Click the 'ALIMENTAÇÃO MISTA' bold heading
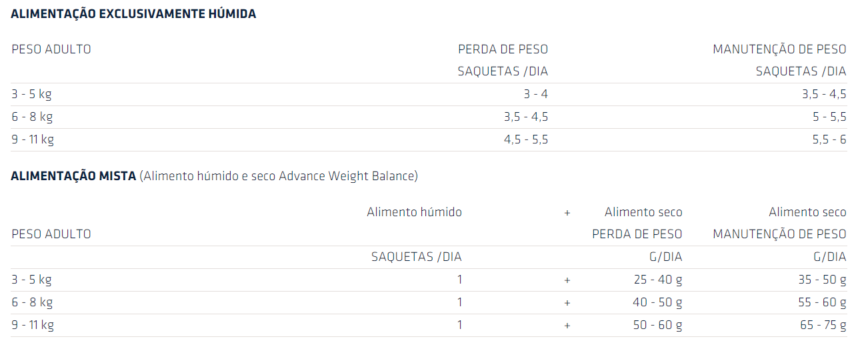 (x=73, y=176)
